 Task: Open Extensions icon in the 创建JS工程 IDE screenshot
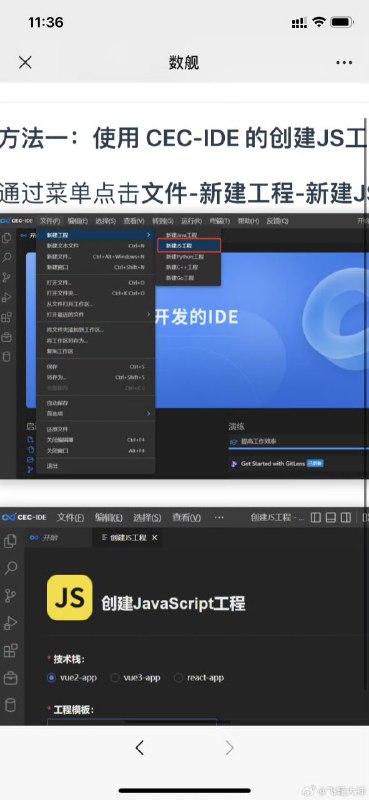[10, 651]
